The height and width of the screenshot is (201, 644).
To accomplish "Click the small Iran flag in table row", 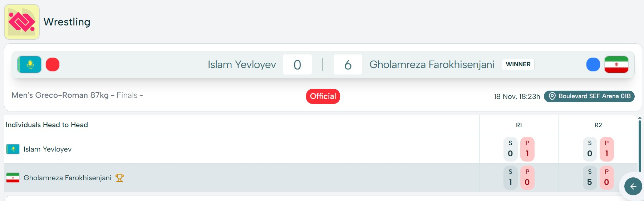I will [x=13, y=178].
